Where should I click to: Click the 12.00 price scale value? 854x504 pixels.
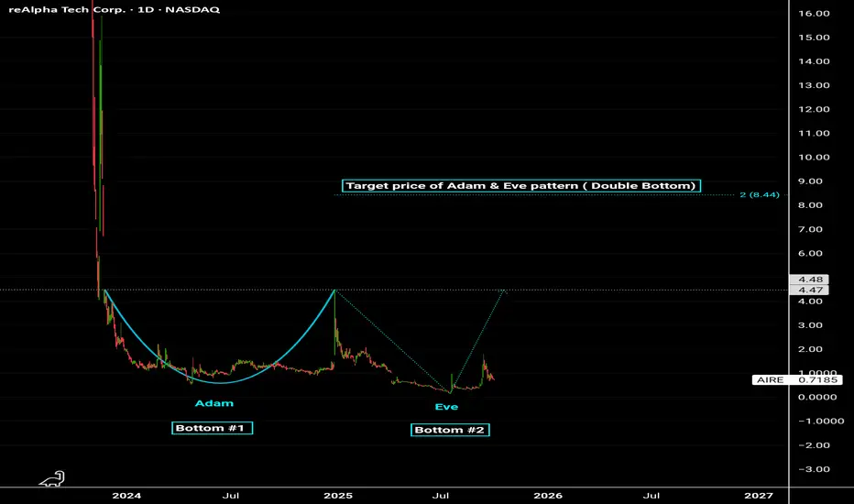coord(814,110)
